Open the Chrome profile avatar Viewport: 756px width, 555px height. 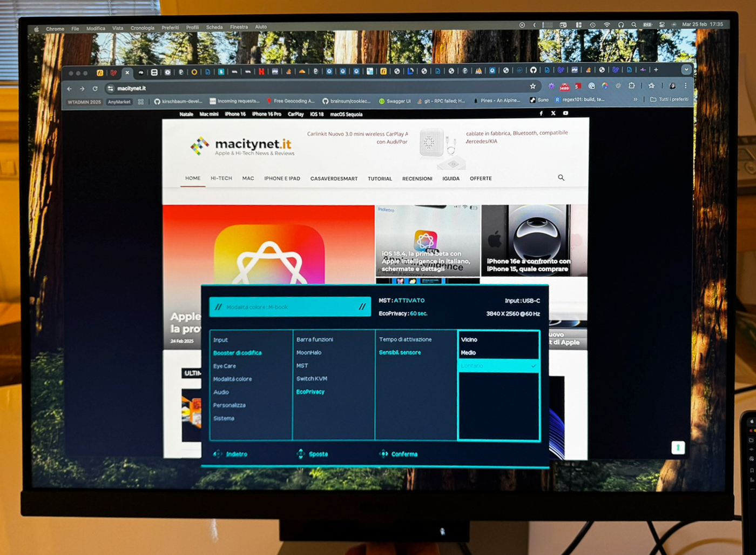pos(672,85)
